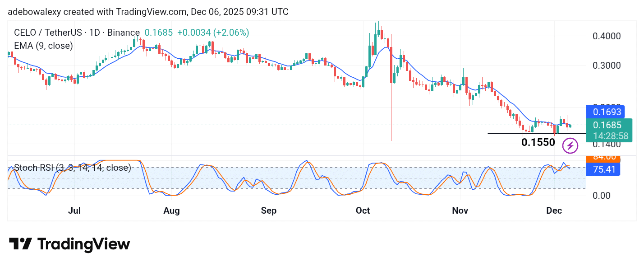
Task: Click the TradingView wordmark text
Action: (83, 244)
